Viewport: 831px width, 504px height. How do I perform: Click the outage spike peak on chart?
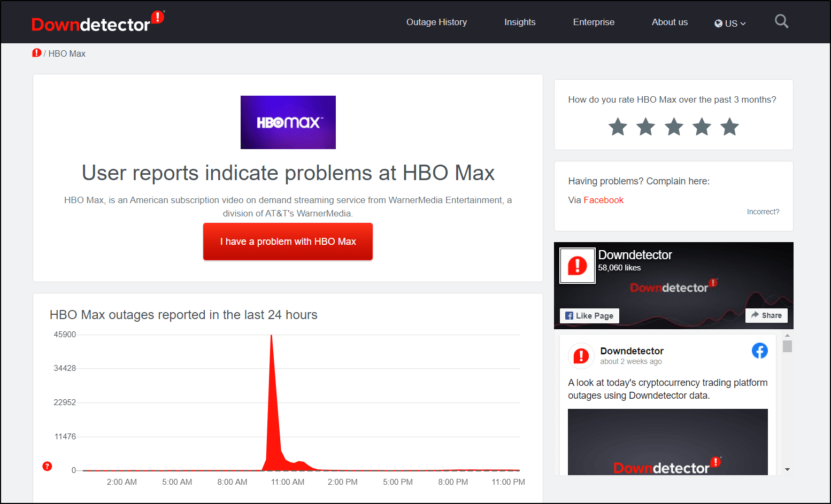point(271,336)
